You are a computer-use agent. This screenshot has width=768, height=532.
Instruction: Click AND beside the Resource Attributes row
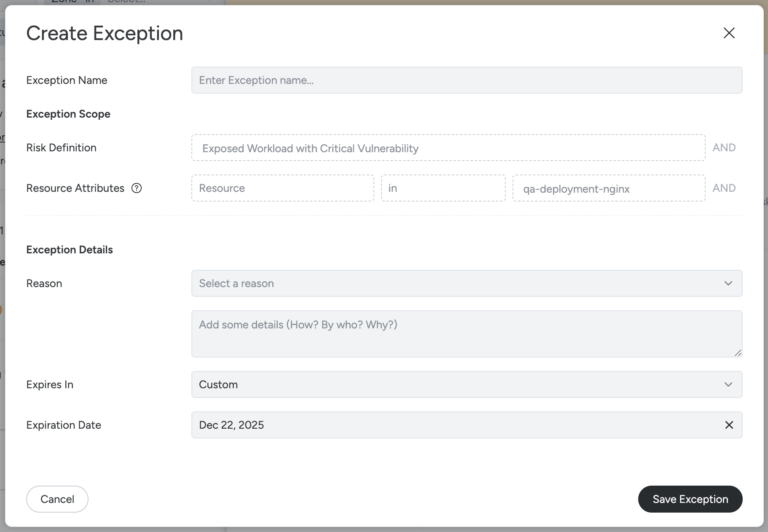click(x=724, y=188)
